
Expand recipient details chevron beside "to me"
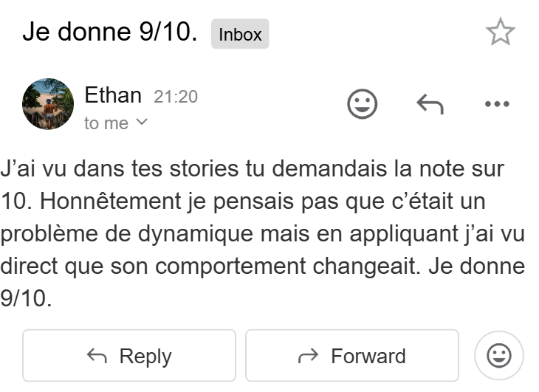point(142,123)
